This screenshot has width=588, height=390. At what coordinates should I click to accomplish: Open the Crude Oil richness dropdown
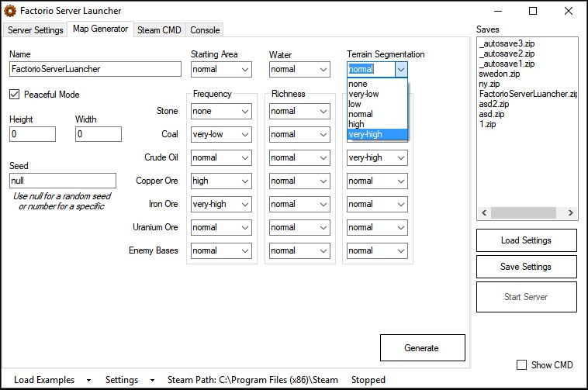point(299,157)
